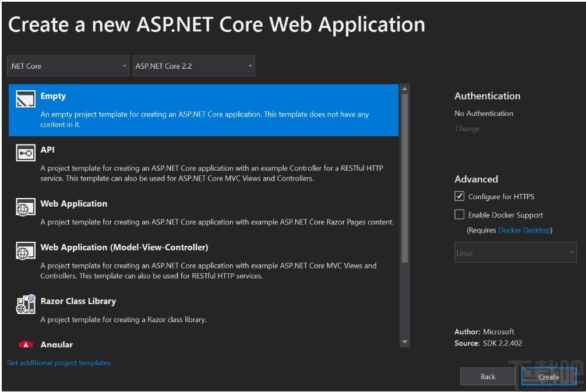Uncheck Configure for HTTPS
Image resolution: width=586 pixels, height=392 pixels.
(460, 196)
